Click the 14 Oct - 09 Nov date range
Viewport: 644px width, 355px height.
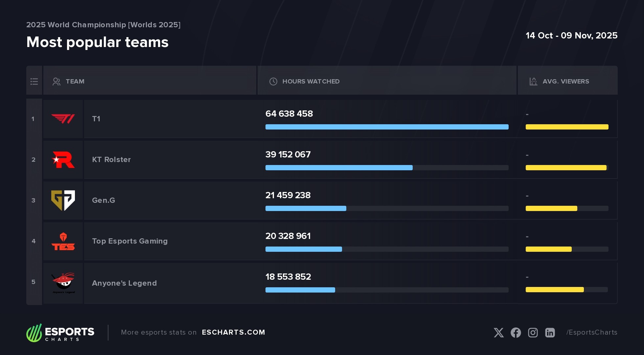(571, 35)
